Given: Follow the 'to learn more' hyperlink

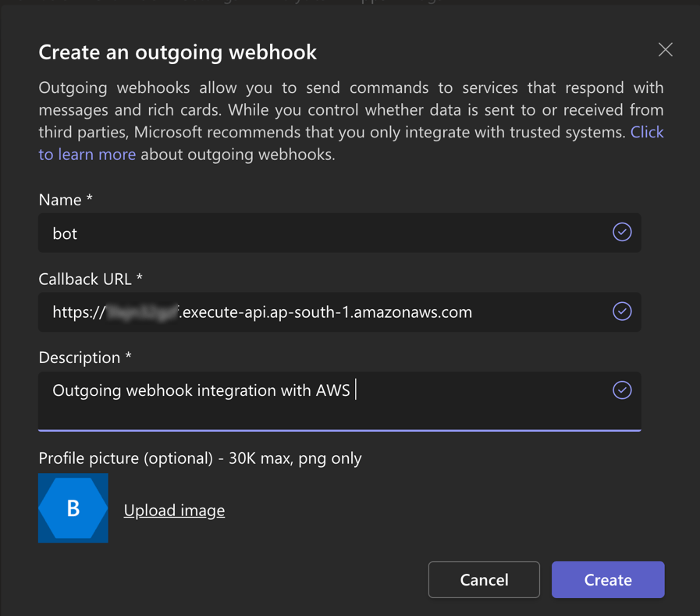Looking at the screenshot, I should 87,155.
